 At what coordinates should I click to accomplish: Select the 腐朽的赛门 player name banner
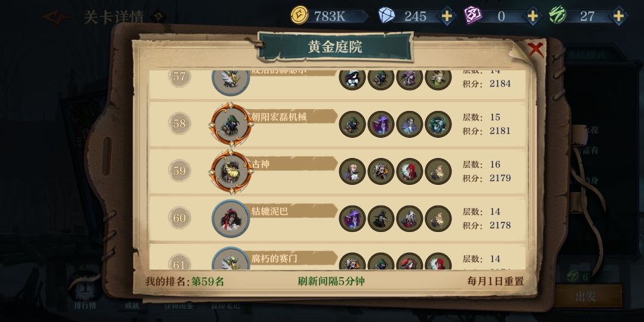pyautogui.click(x=293, y=258)
